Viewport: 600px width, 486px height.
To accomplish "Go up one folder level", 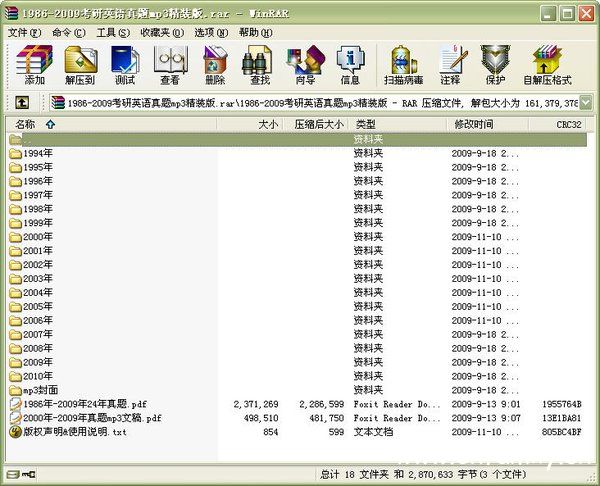I will tap(22, 102).
